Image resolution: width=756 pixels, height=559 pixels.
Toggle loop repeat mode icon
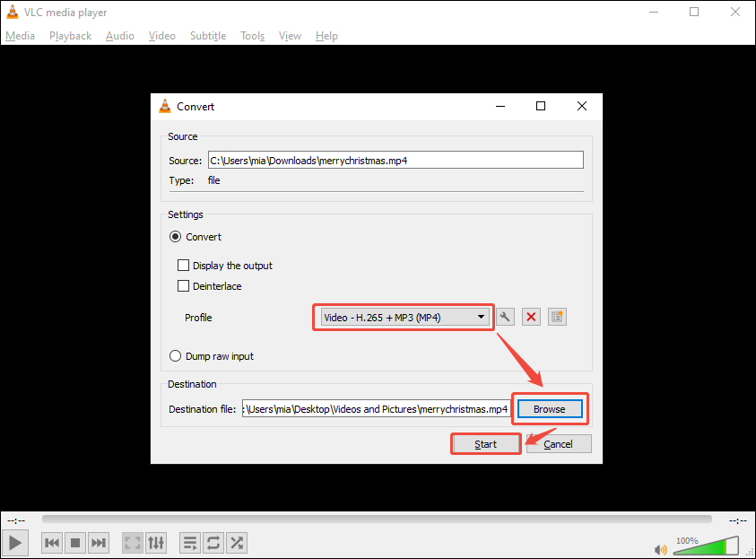pos(213,543)
